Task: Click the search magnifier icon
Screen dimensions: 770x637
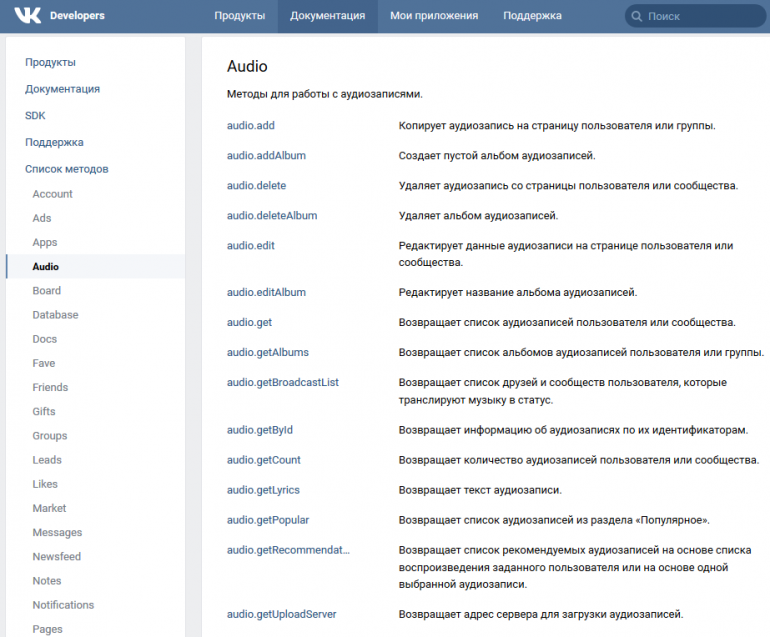Action: (x=636, y=16)
